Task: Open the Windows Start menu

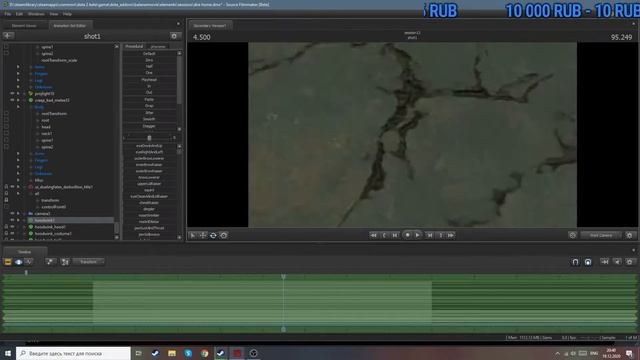Action: (x=8, y=353)
